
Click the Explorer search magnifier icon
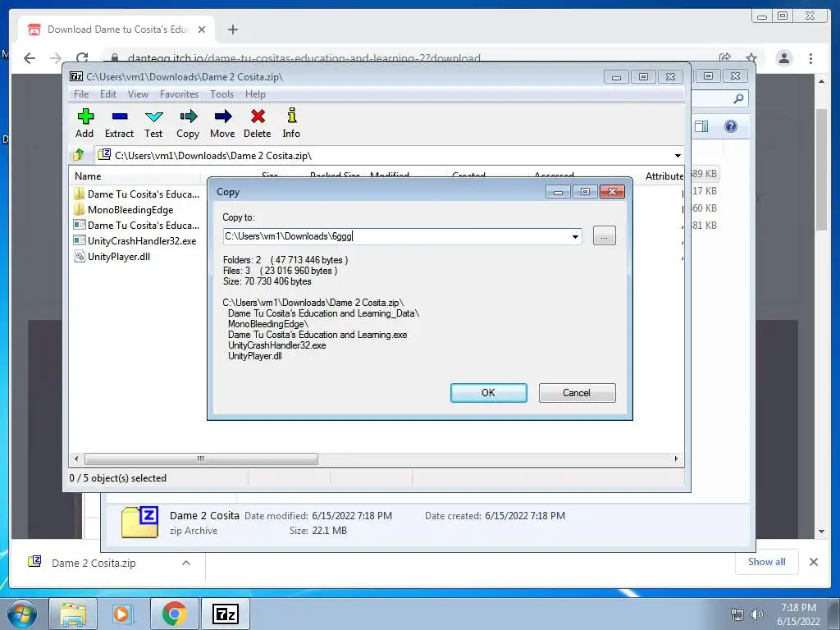738,98
